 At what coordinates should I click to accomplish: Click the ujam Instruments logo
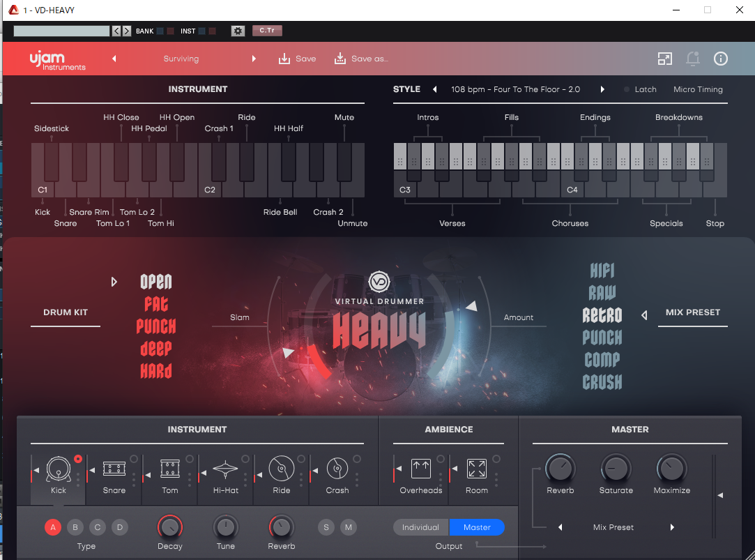[57, 60]
